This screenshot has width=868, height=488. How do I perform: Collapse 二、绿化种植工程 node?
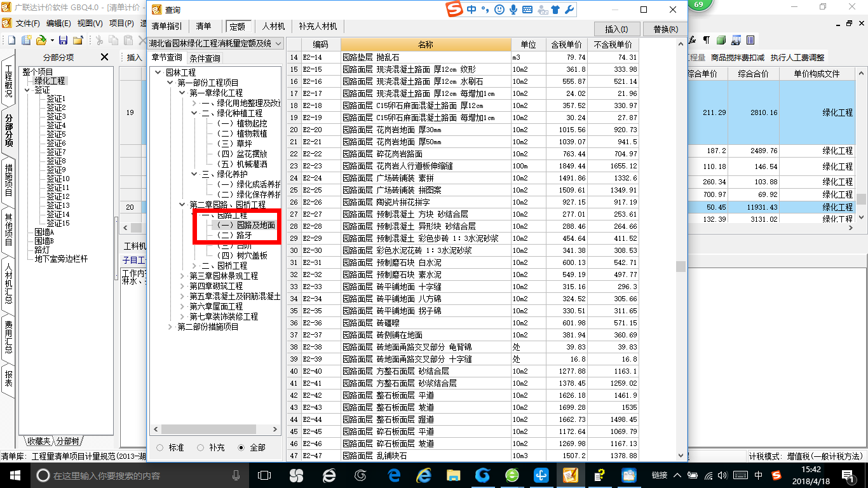tap(194, 113)
